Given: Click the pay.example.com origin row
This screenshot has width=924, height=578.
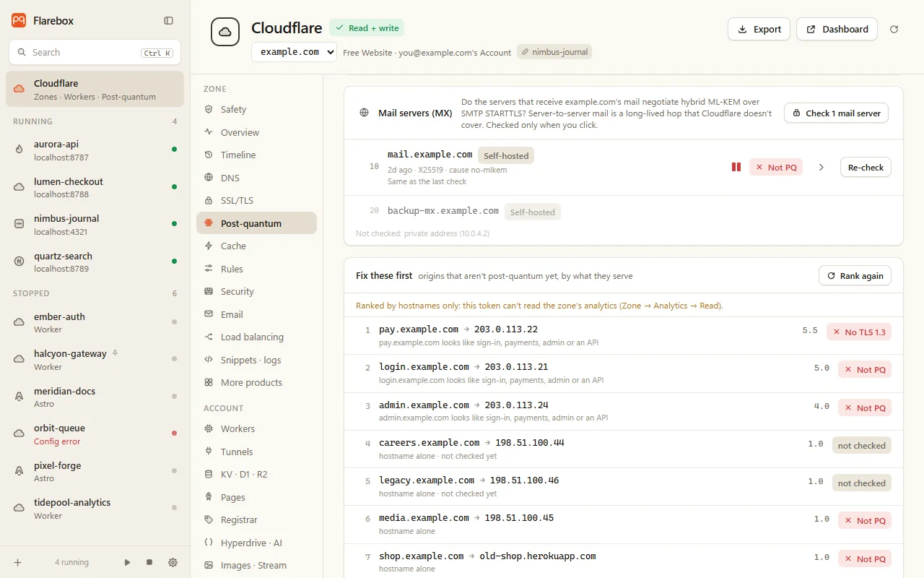Looking at the screenshot, I should click(x=624, y=336).
